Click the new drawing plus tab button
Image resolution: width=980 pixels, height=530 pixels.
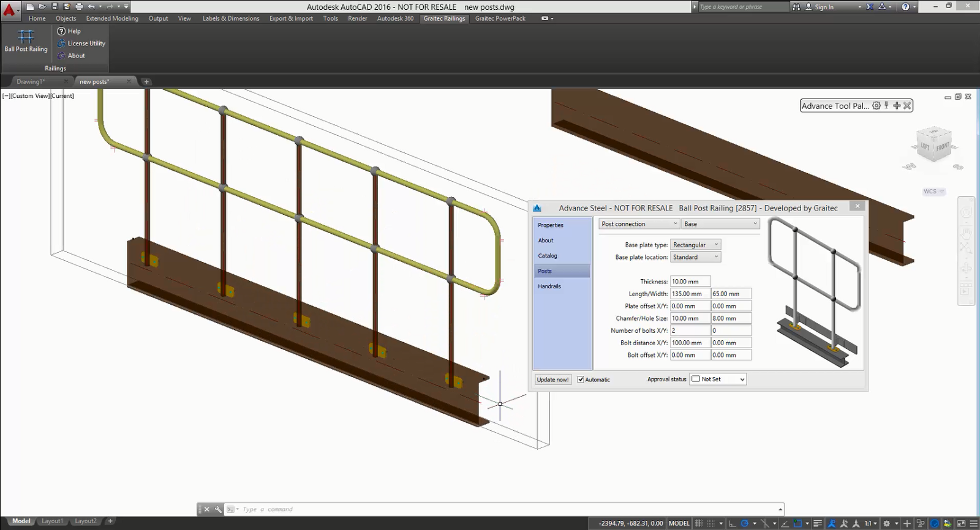(x=146, y=81)
